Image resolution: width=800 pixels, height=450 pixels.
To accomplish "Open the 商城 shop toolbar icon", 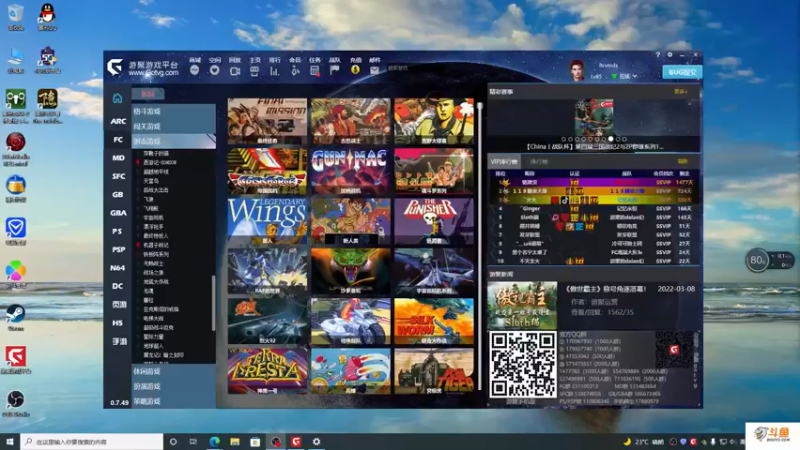I will point(194,70).
